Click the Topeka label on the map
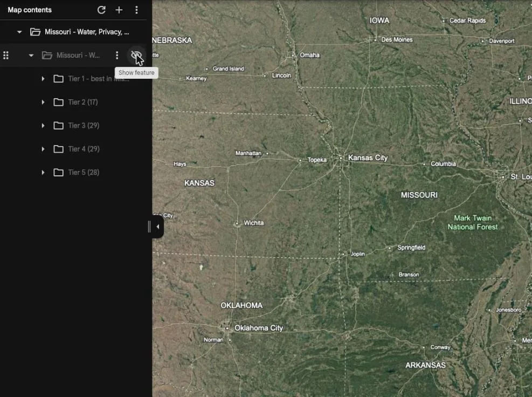The image size is (532, 397). [x=317, y=160]
